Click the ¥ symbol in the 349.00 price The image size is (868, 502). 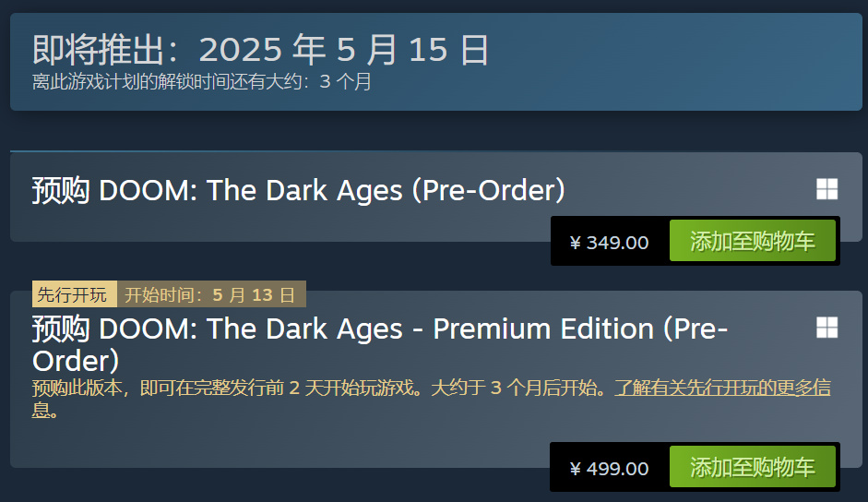pyautogui.click(x=576, y=243)
